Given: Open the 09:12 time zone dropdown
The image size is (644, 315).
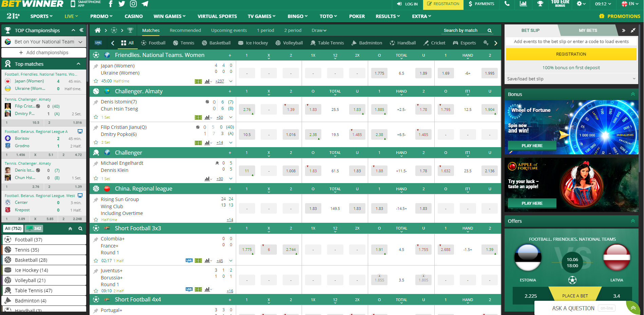Looking at the screenshot, I should point(603,4).
